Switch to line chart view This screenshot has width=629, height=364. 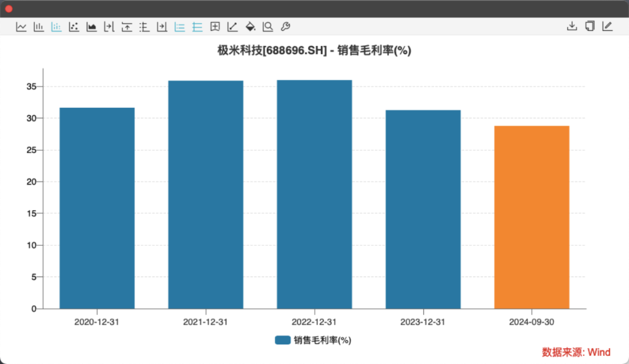[22, 27]
